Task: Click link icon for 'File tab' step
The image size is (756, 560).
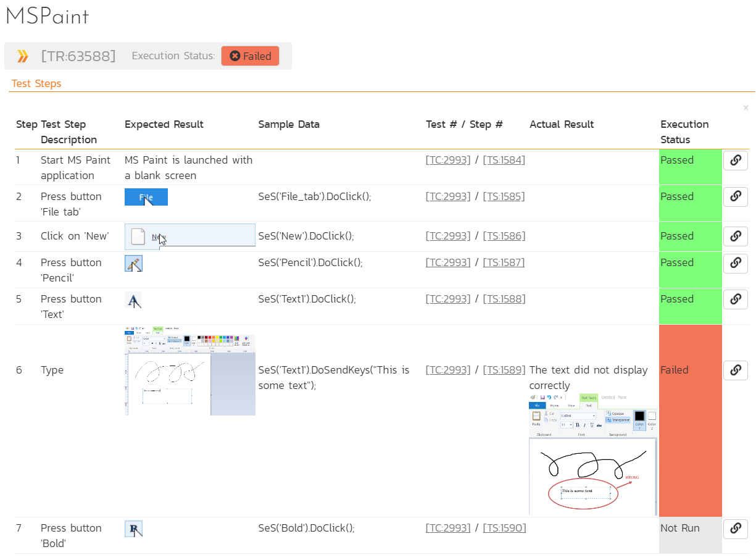Action: pos(735,197)
